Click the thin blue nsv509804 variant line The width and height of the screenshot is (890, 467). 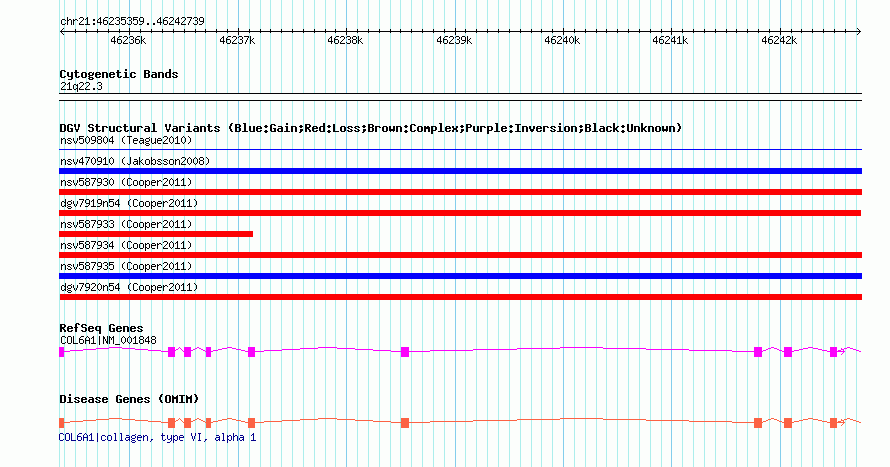[x=460, y=150]
